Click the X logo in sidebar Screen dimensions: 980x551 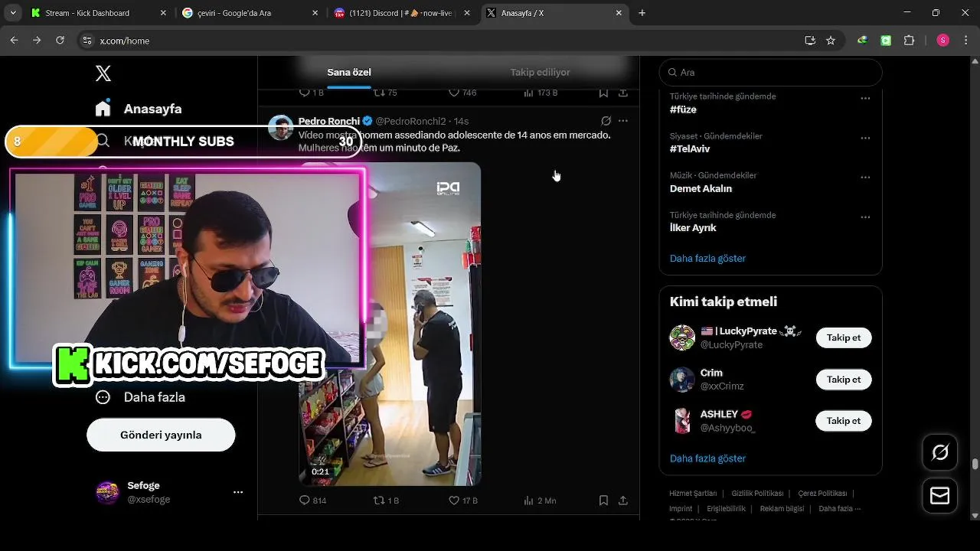(x=103, y=73)
